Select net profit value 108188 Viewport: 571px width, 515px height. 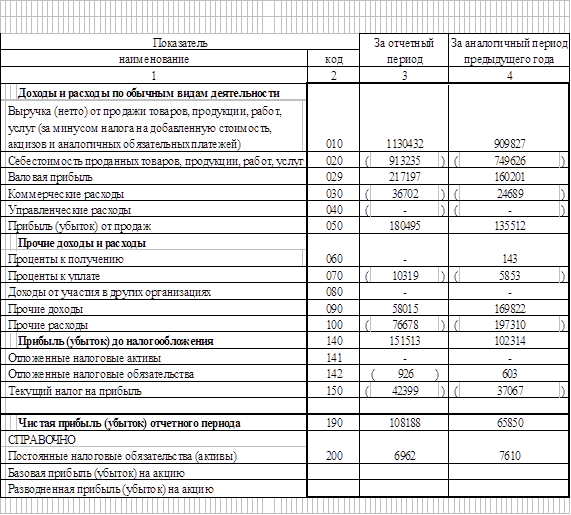pyautogui.click(x=404, y=422)
